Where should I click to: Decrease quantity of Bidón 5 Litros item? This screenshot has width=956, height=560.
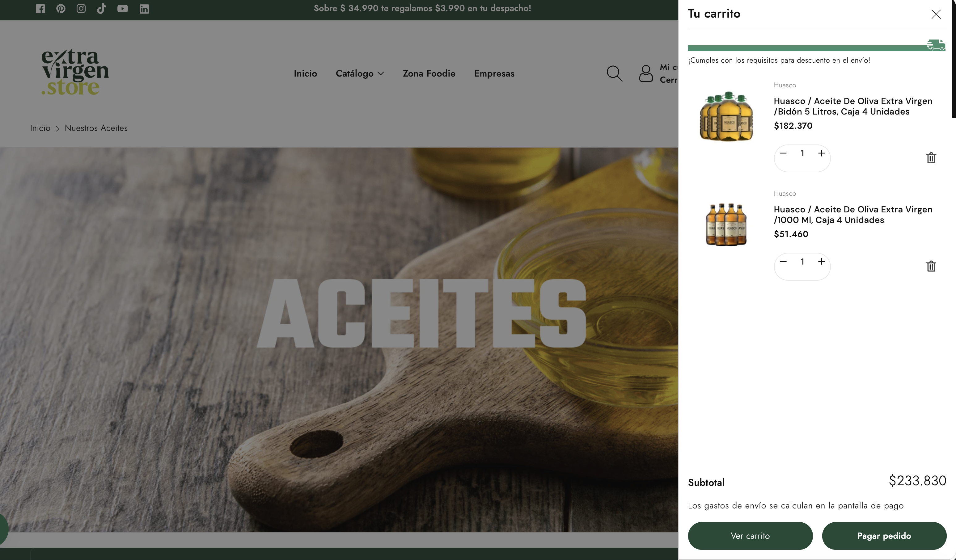click(x=783, y=153)
